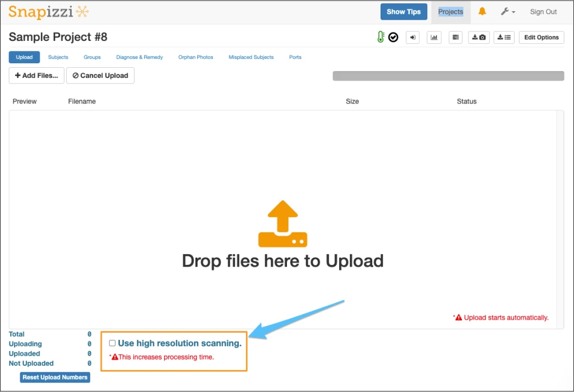Viewport: 574px width, 392px height.
Task: Click the download list icon
Action: tap(503, 37)
